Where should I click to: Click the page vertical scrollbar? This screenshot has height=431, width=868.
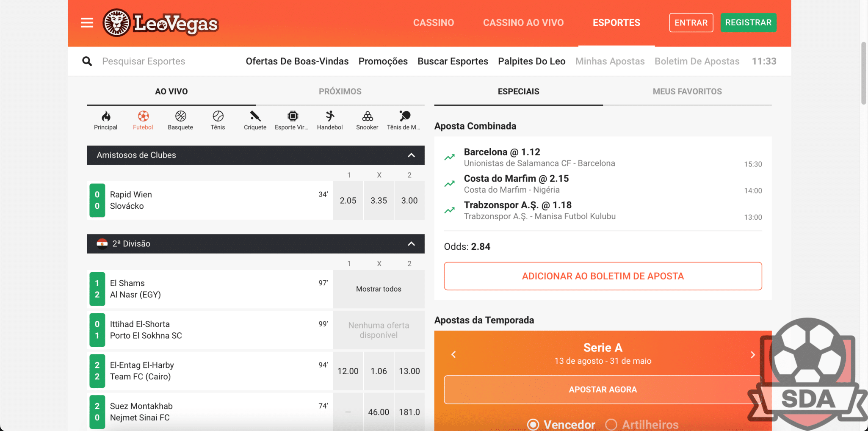click(864, 73)
